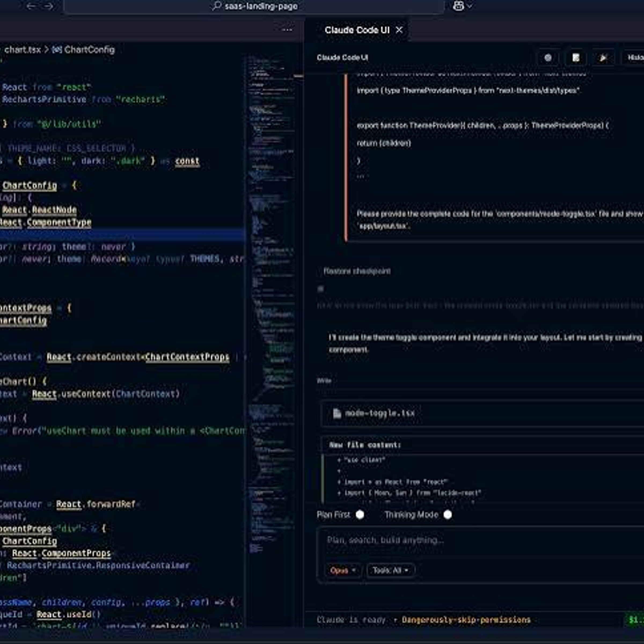Screen dimensions: 644x644
Task: Toggle the Thinking Mode switch
Action: coord(447,515)
